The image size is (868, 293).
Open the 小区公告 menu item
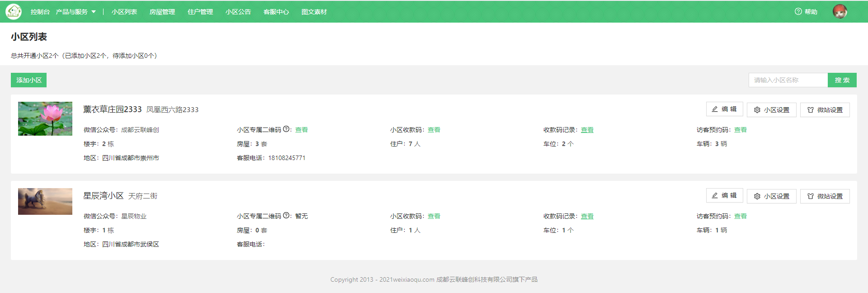pyautogui.click(x=238, y=12)
